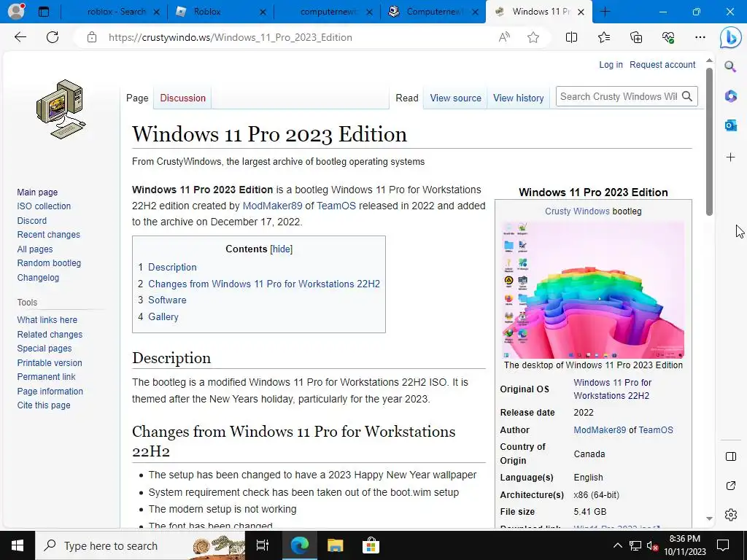The image size is (747, 560).
Task: Click the Crusty Windows computer logo
Action: tap(61, 109)
